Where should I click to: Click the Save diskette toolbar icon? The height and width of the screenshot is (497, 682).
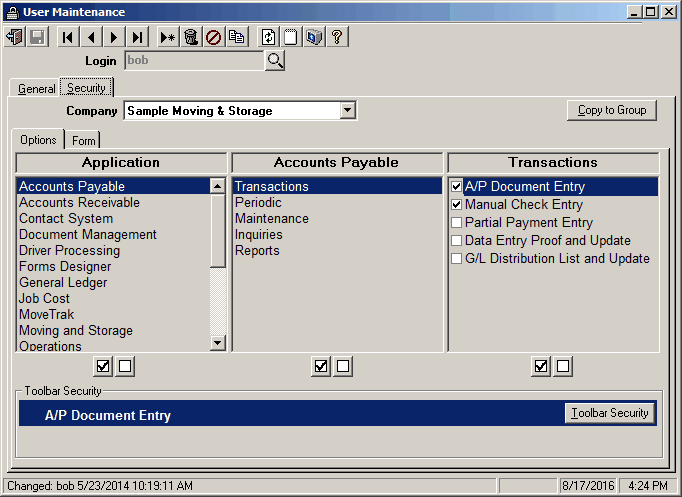[37, 37]
